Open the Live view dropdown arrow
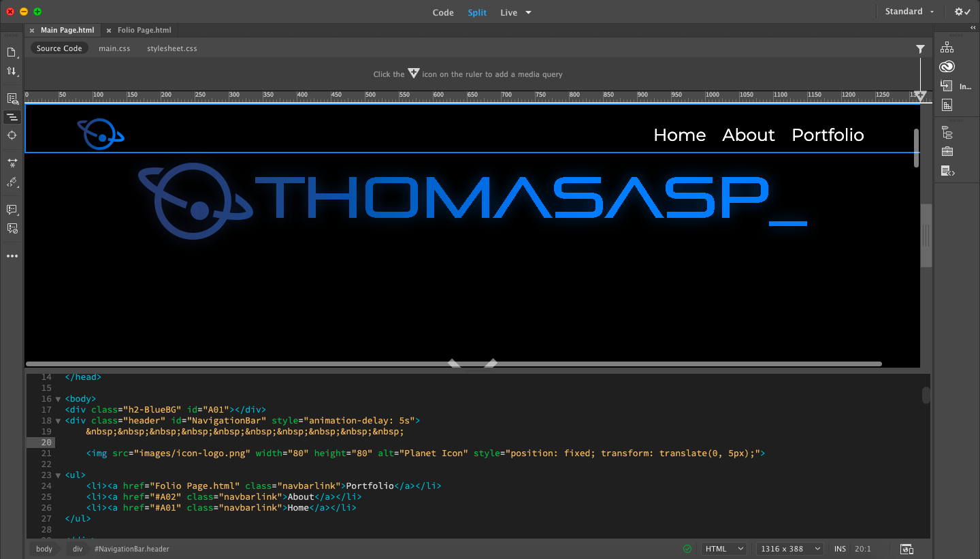Screen dimensions: 980x559 coord(528,12)
